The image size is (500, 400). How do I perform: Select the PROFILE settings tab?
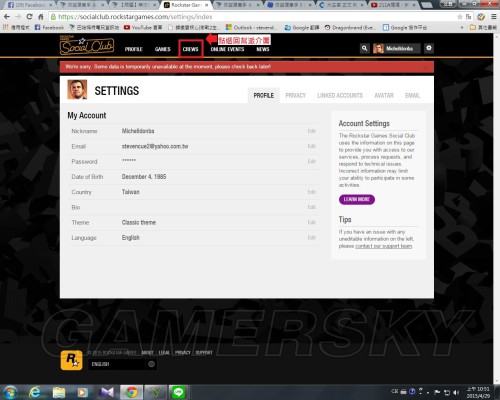[264, 95]
